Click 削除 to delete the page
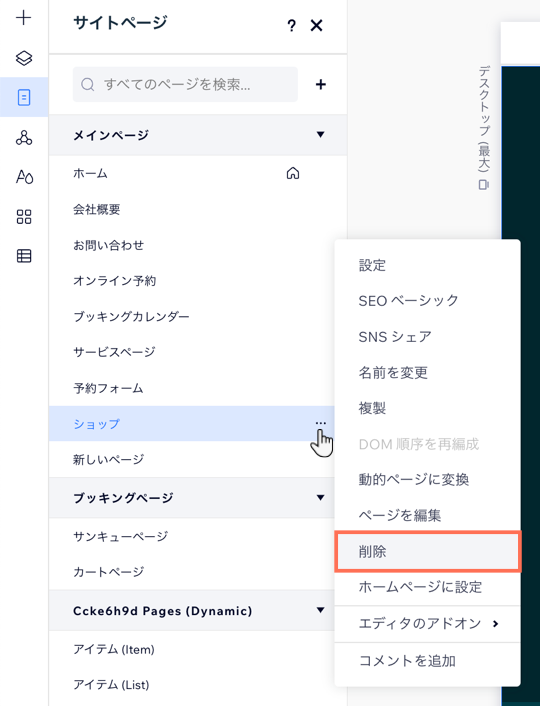The image size is (540, 706). tap(428, 552)
